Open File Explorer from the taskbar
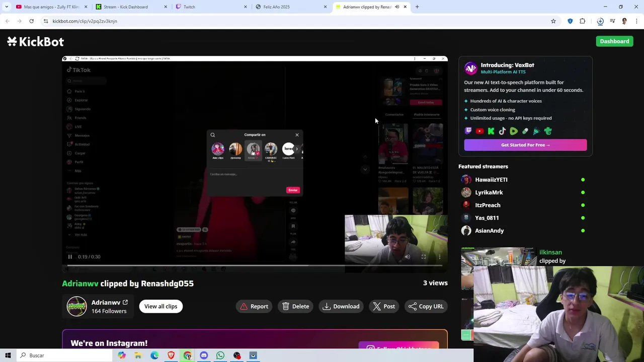 [x=138, y=355]
